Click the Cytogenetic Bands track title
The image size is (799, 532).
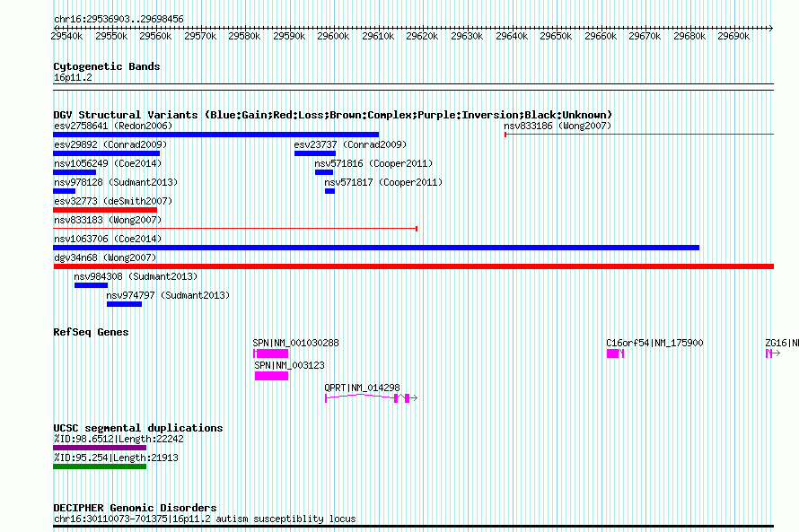point(107,66)
